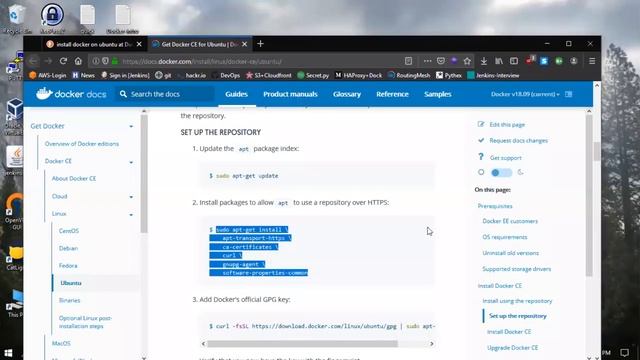The width and height of the screenshot is (640, 360).
Task: Reload the page with the refresh icon
Action: [63, 61]
